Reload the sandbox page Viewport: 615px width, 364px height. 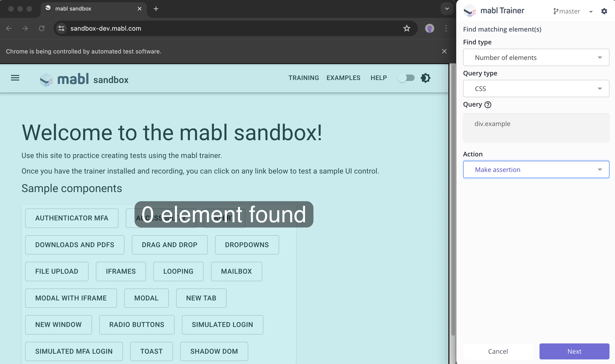click(41, 28)
